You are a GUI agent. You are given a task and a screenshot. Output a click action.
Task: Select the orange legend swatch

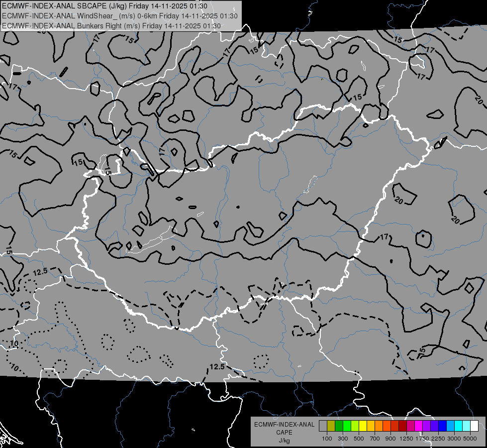pos(379,426)
